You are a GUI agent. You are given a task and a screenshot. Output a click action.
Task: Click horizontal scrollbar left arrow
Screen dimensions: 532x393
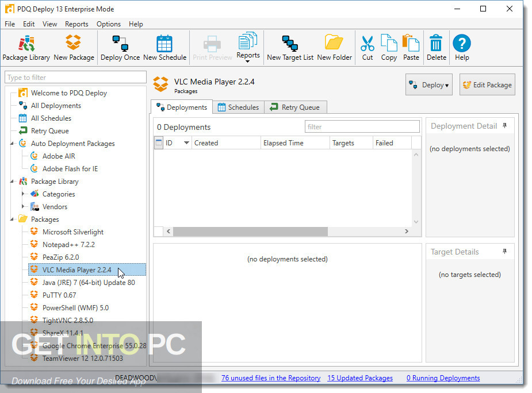pyautogui.click(x=169, y=231)
